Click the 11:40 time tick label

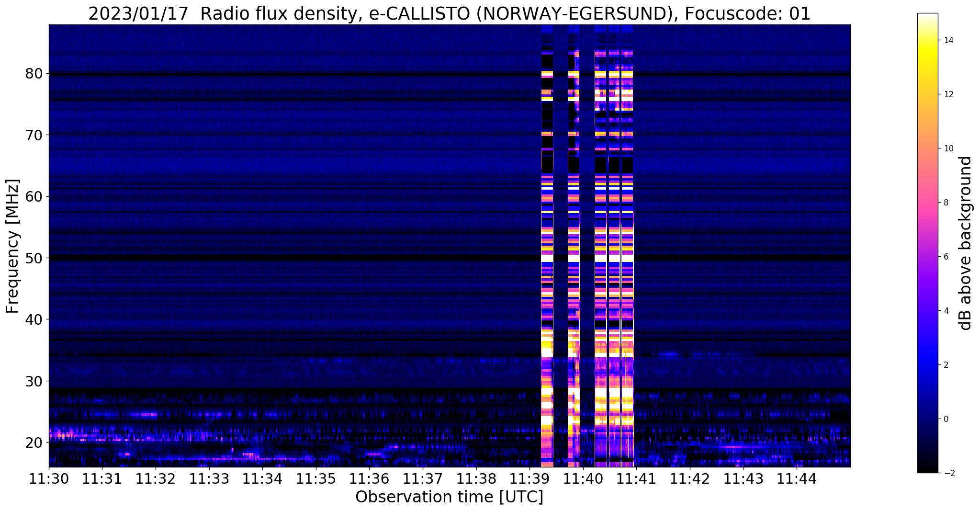583,478
